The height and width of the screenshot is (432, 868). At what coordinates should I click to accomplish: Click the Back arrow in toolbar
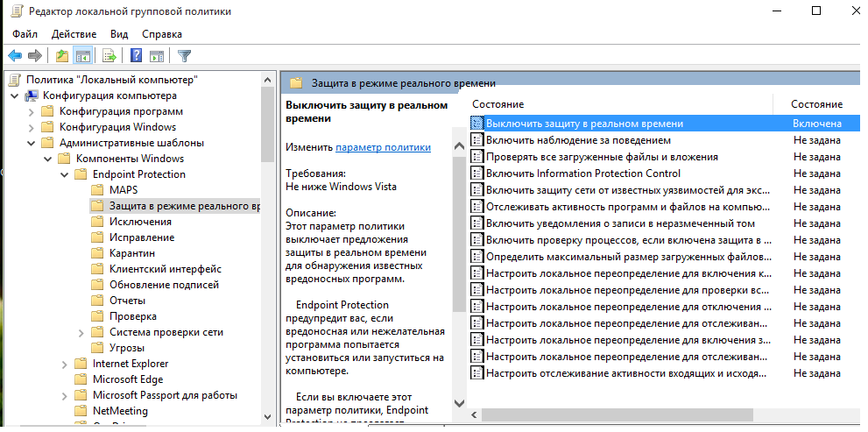tap(15, 56)
